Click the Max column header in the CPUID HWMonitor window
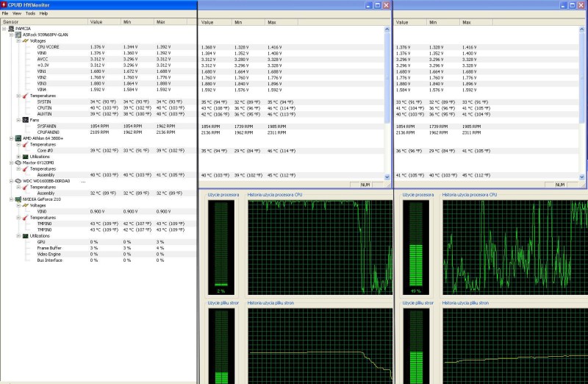Screen dimensions: 588x384 tap(171, 22)
